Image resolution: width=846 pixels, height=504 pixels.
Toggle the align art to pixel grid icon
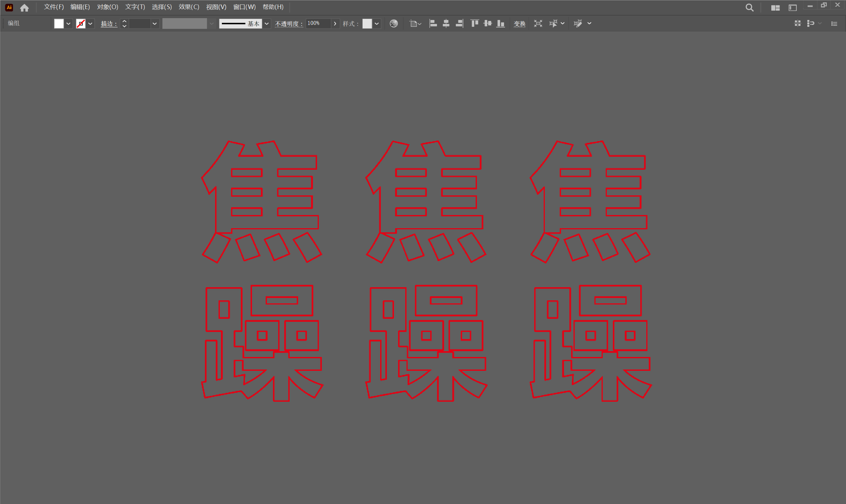[797, 23]
